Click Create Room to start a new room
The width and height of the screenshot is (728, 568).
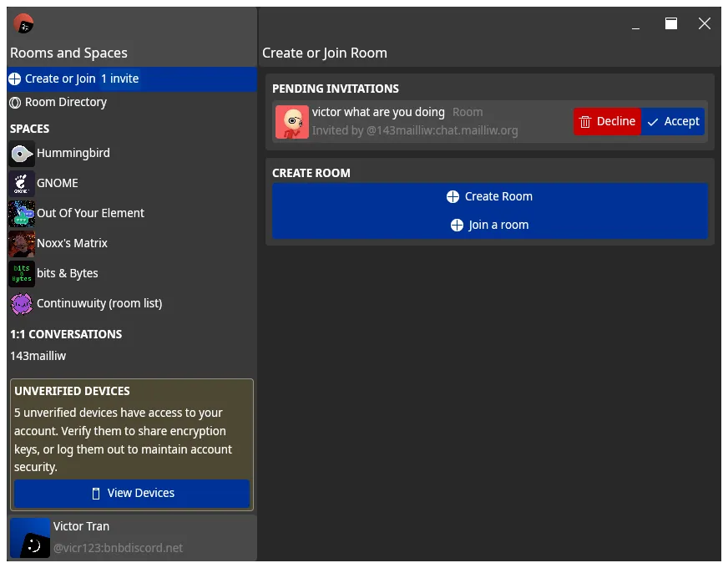coord(489,196)
